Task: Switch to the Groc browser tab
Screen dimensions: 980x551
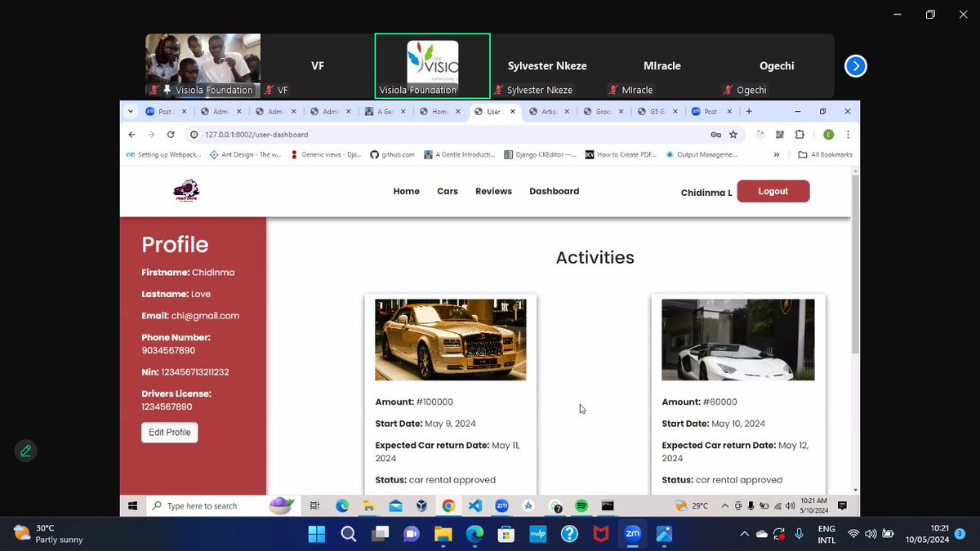Action: 603,112
